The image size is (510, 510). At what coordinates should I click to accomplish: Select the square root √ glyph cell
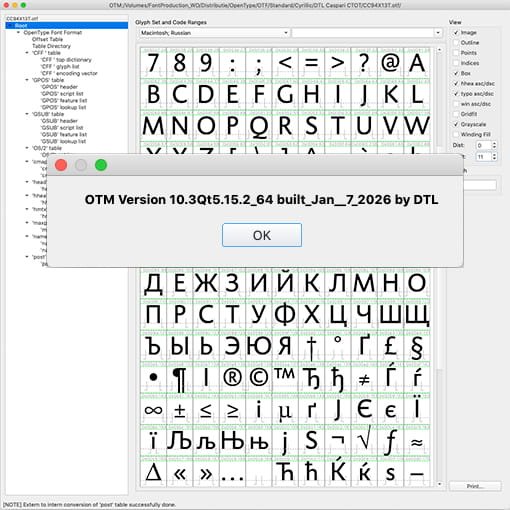(364, 441)
